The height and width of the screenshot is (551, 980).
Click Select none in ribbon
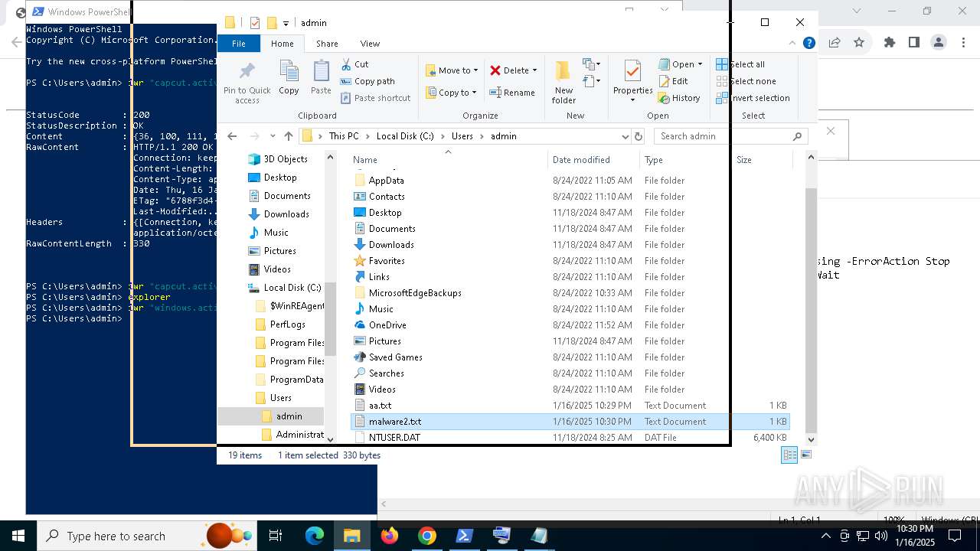coord(746,81)
